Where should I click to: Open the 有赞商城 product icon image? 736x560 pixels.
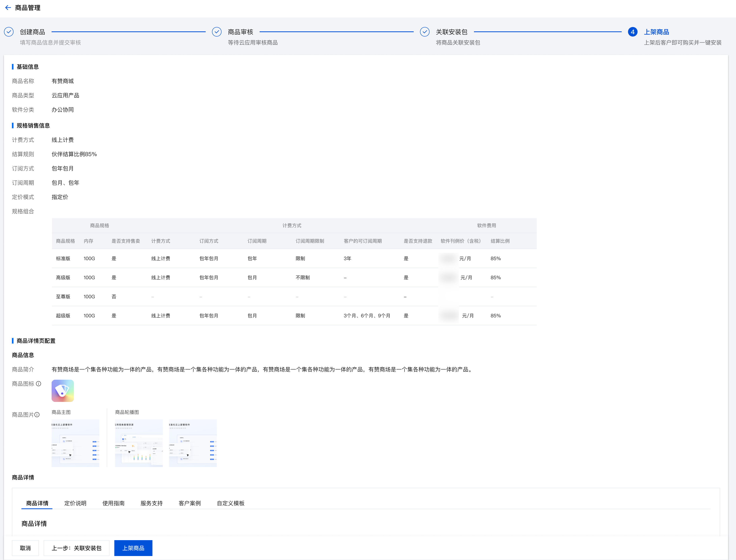click(x=63, y=391)
